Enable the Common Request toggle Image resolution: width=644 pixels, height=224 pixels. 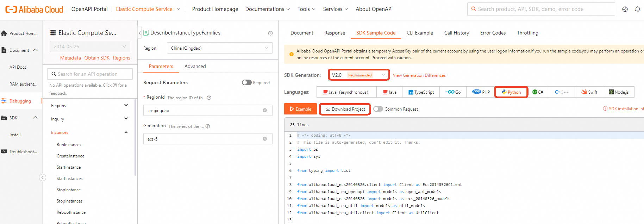coord(378,109)
